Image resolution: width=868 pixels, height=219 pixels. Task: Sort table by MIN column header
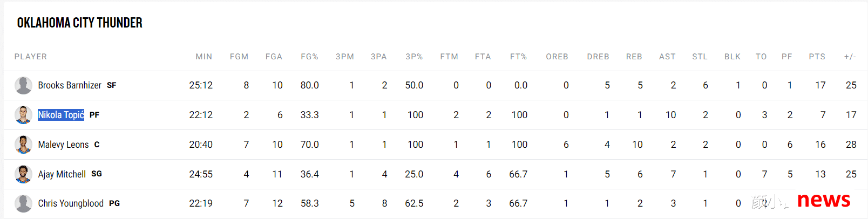pos(204,57)
